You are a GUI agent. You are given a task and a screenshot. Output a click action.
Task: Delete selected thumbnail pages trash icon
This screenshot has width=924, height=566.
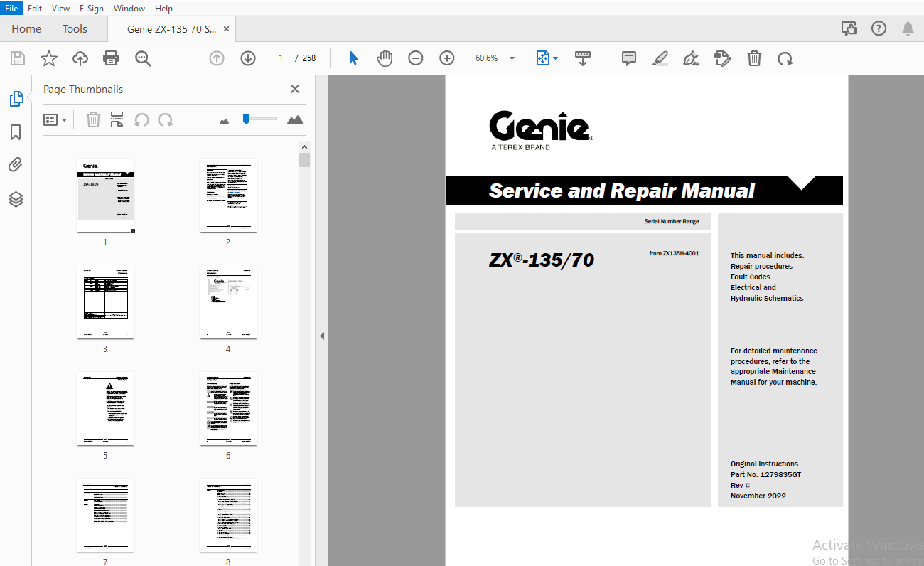[x=93, y=119]
